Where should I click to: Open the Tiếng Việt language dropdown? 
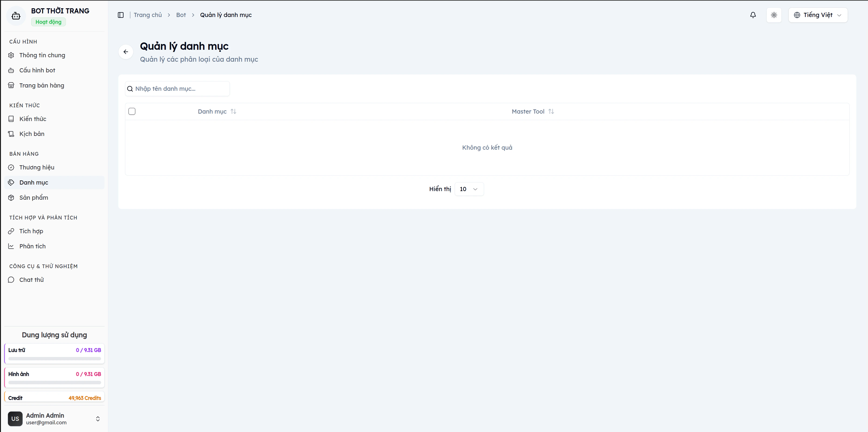click(x=817, y=15)
